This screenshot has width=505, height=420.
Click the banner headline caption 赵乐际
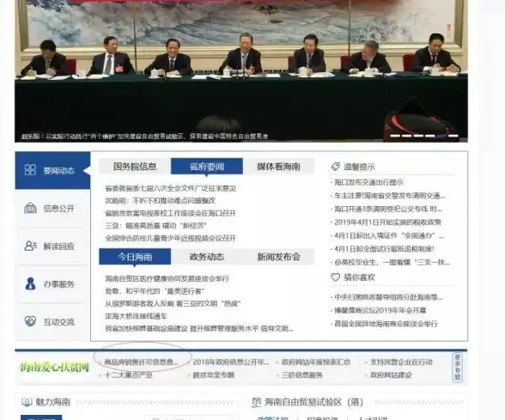tap(144, 137)
